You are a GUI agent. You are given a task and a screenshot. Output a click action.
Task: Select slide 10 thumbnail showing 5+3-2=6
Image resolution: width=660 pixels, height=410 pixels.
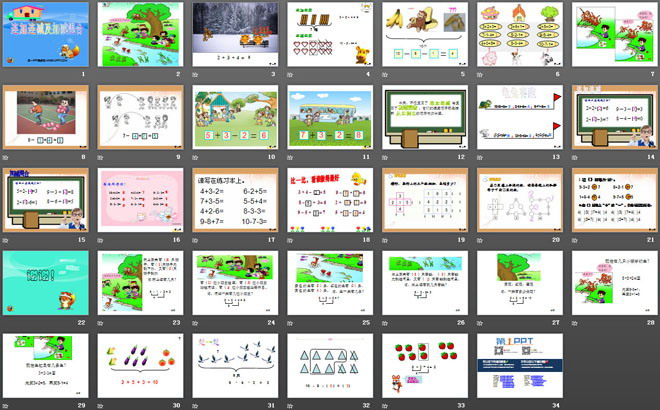point(235,117)
